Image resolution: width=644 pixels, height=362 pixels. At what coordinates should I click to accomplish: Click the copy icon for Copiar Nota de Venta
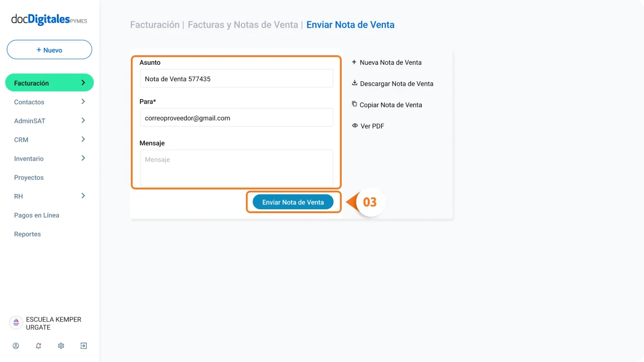(x=355, y=104)
